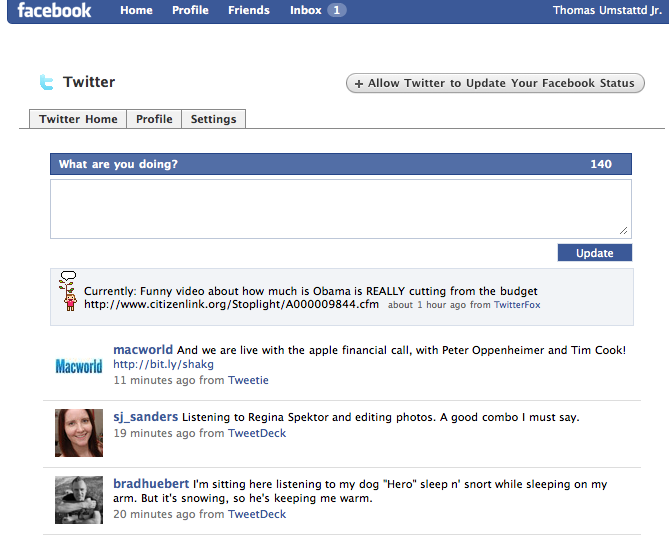Open Profile in Facebook top bar

point(190,10)
